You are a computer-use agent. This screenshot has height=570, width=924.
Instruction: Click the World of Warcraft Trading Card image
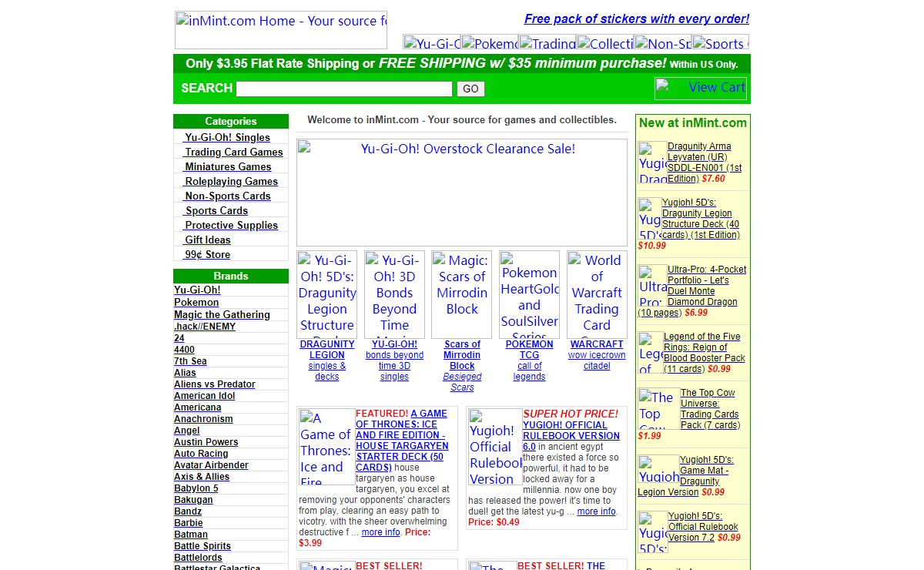(597, 294)
